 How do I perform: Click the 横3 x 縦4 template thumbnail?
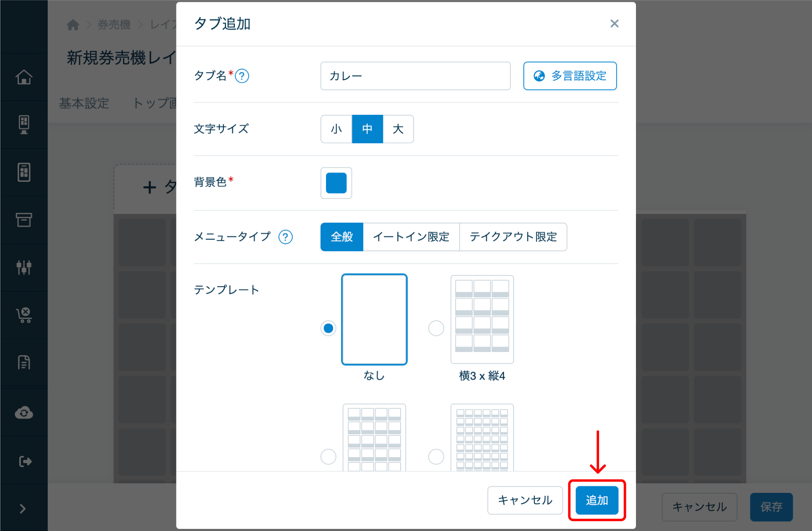tap(482, 319)
